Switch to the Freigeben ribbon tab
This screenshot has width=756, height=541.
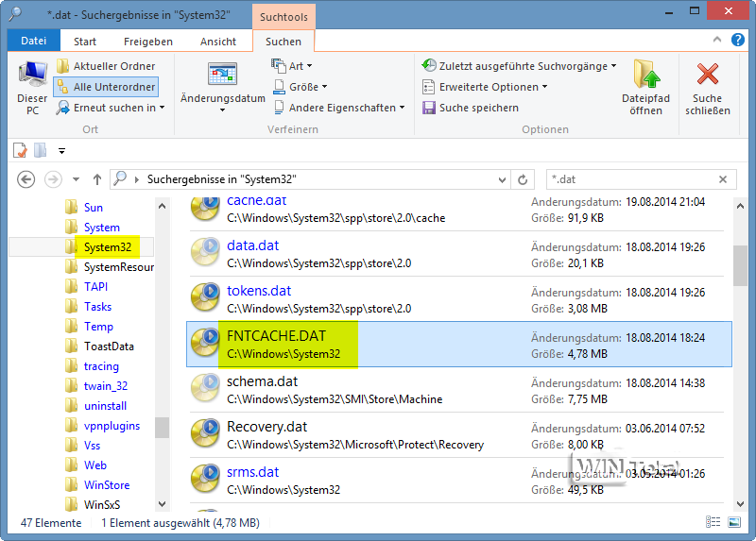[148, 42]
